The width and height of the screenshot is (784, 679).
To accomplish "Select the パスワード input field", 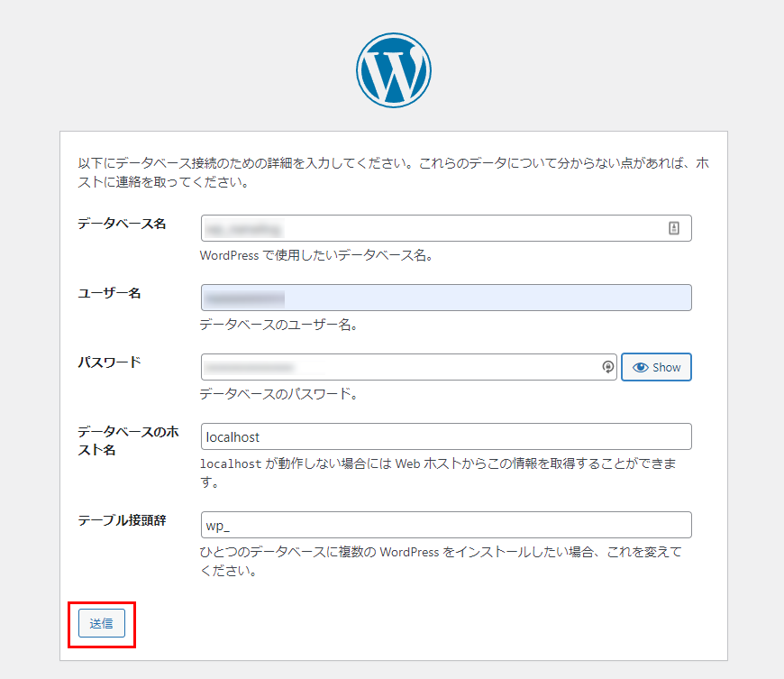I will point(401,367).
